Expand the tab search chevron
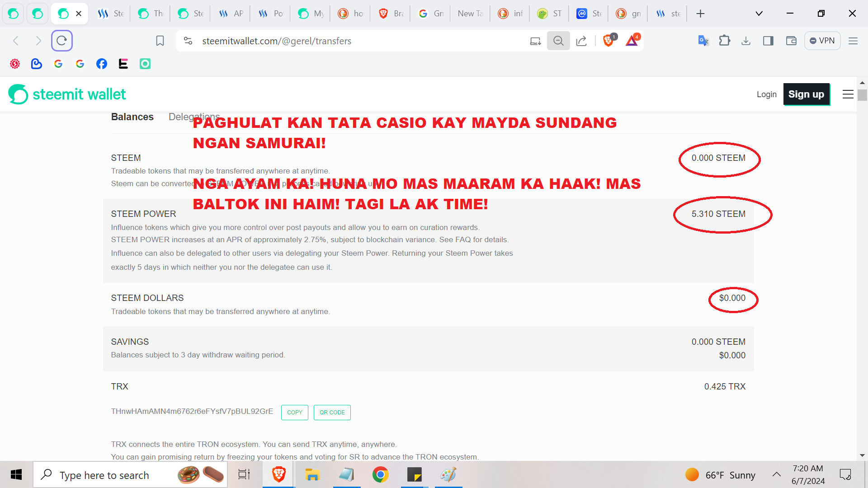The height and width of the screenshot is (488, 868). tap(759, 14)
